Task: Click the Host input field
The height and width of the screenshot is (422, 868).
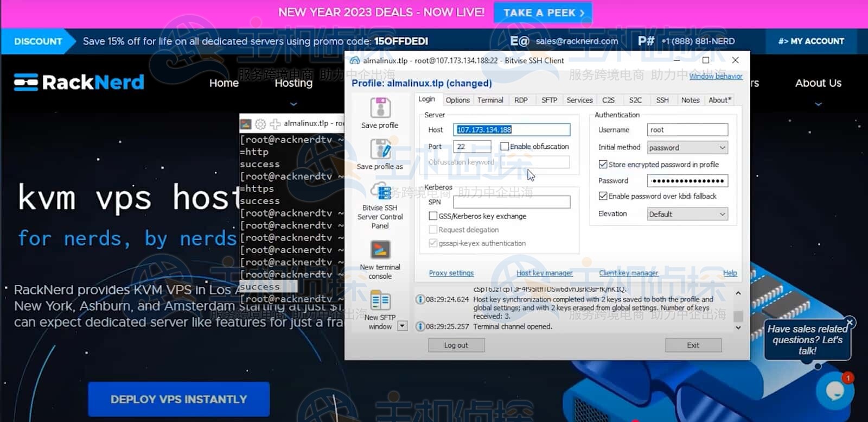Action: (x=512, y=129)
